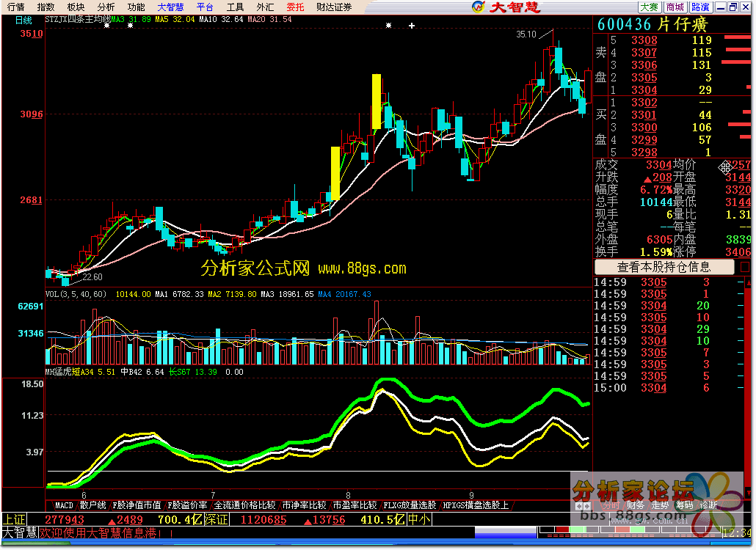Click the 深证 index value 1120685
The height and width of the screenshot is (550, 756).
[263, 520]
